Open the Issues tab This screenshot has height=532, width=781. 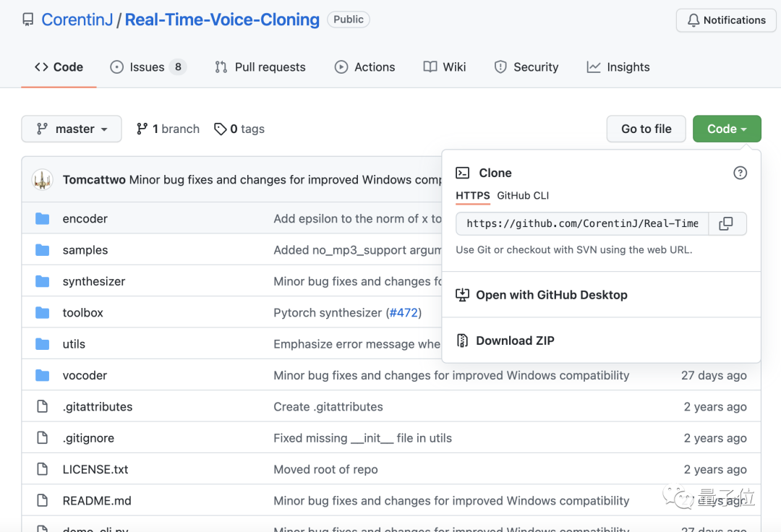148,67
